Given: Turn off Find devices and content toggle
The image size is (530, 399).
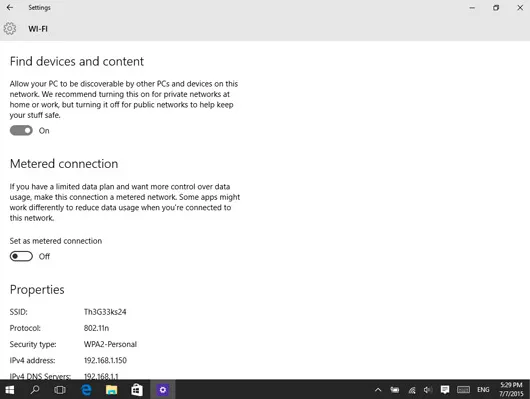Looking at the screenshot, I should pos(21,131).
